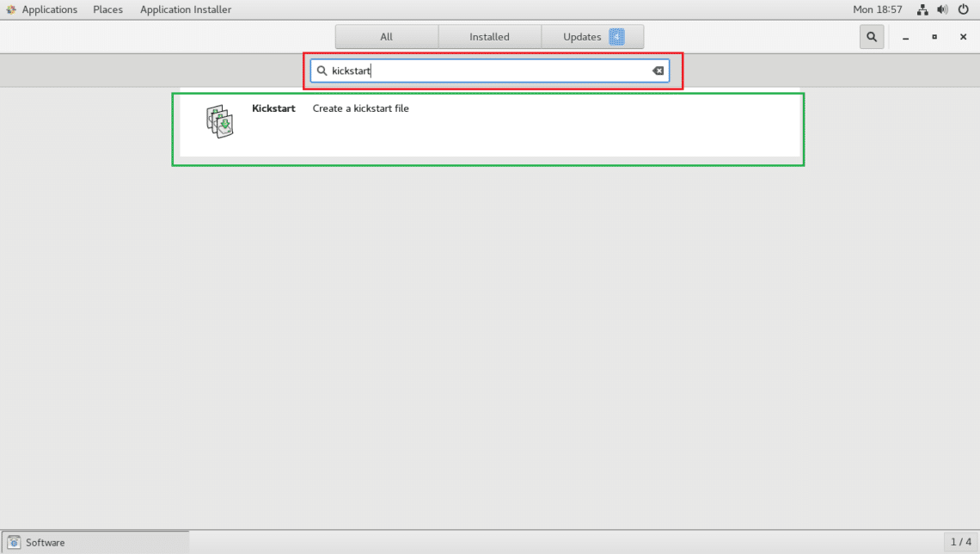Click the updates count badge
The image size is (980, 554).
click(617, 37)
